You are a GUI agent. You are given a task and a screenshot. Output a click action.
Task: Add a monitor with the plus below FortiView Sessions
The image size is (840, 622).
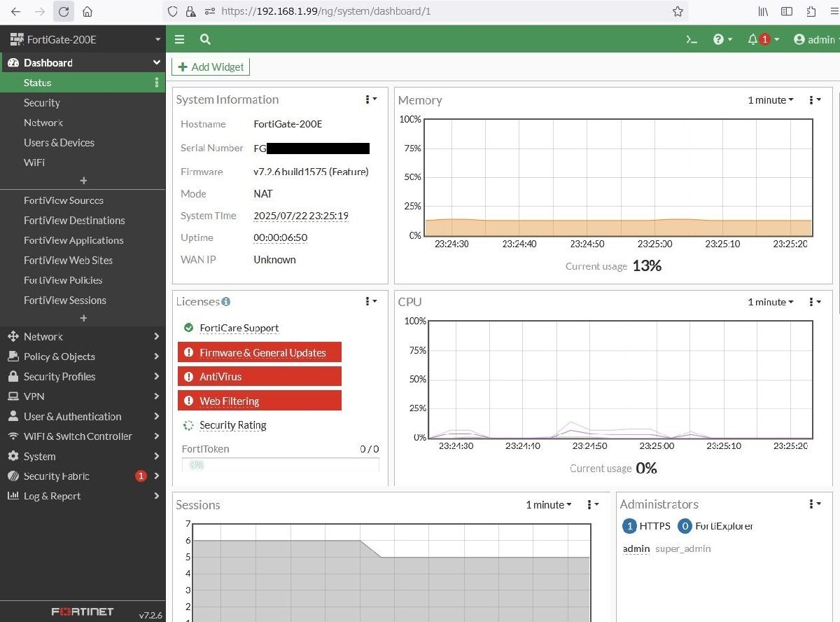point(83,318)
